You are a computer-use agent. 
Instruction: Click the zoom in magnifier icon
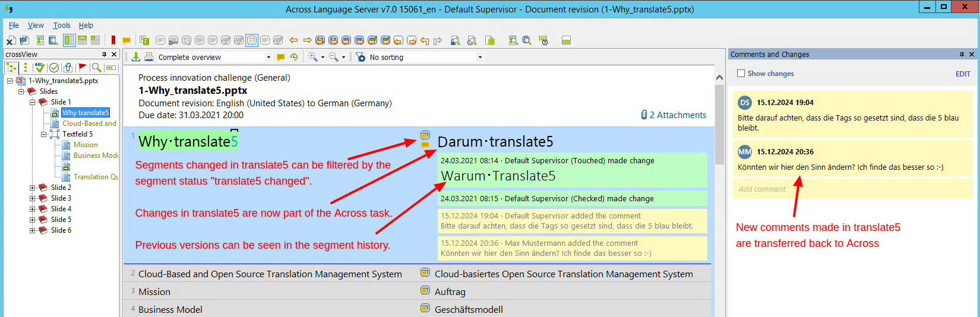312,57
